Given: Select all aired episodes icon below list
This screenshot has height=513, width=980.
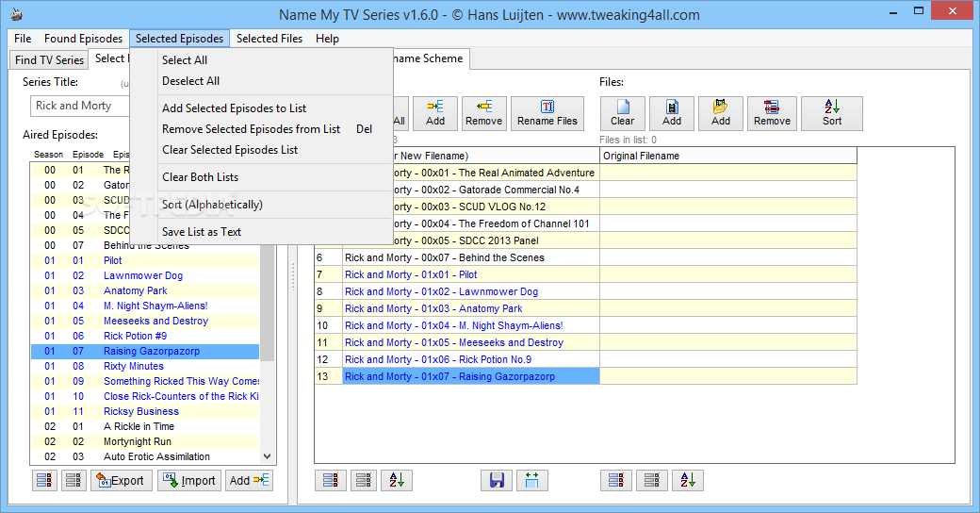Looking at the screenshot, I should pyautogui.click(x=44, y=481).
